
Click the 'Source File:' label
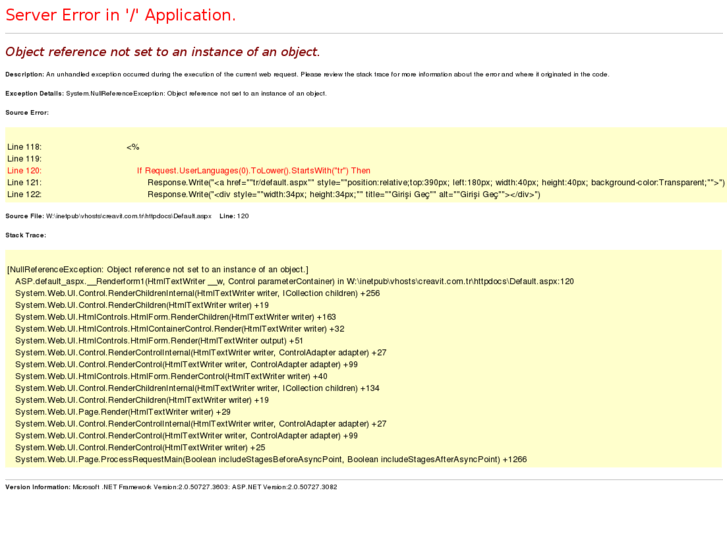click(25, 216)
